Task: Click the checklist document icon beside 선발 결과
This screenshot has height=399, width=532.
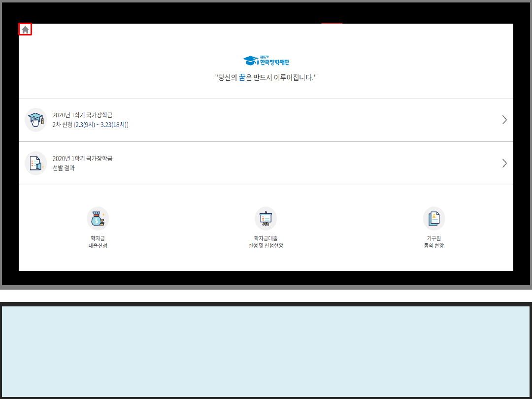Action: (x=35, y=163)
